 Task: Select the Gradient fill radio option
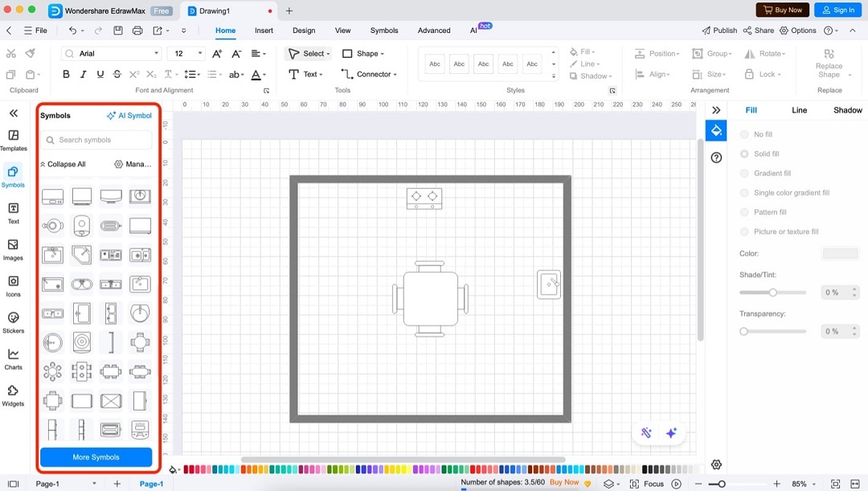[x=744, y=174]
